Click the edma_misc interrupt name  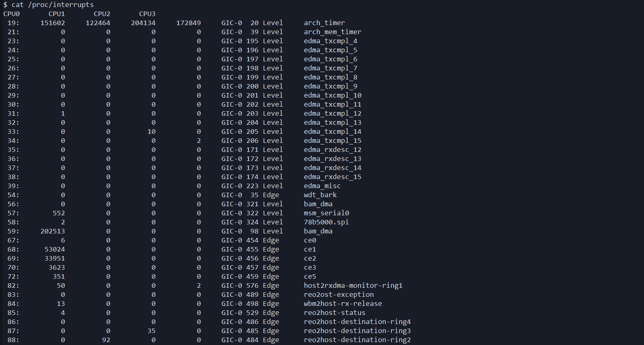coord(322,186)
